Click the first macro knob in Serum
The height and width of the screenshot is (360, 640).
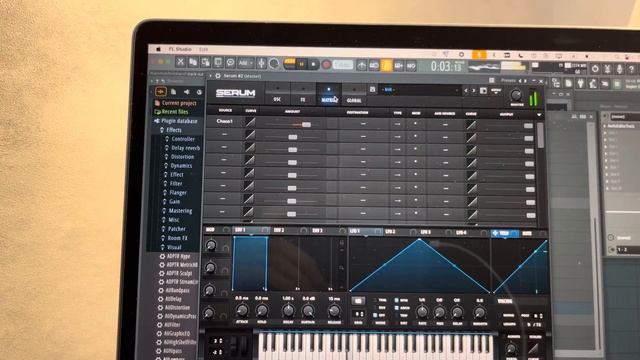211,245
